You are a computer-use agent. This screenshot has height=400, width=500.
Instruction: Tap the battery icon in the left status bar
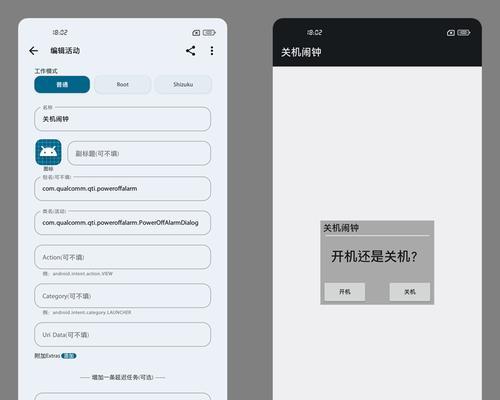click(209, 33)
